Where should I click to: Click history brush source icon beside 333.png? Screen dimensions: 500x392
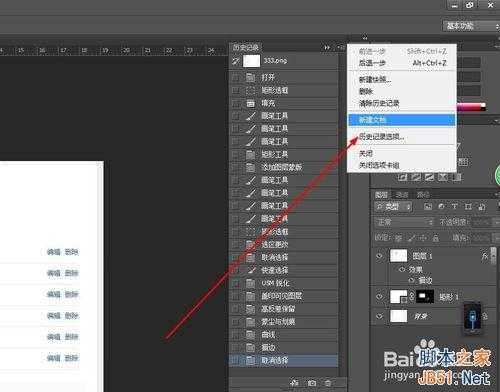[x=236, y=61]
